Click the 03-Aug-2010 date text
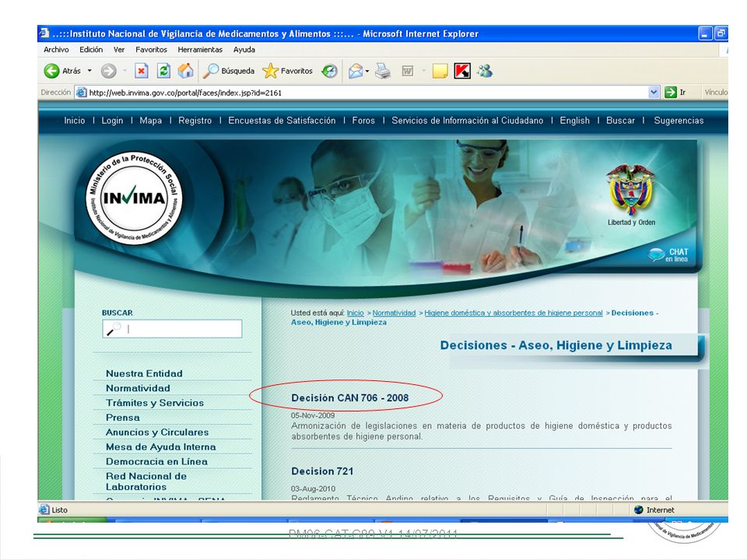Viewport: 747px width, 560px height. coord(313,488)
